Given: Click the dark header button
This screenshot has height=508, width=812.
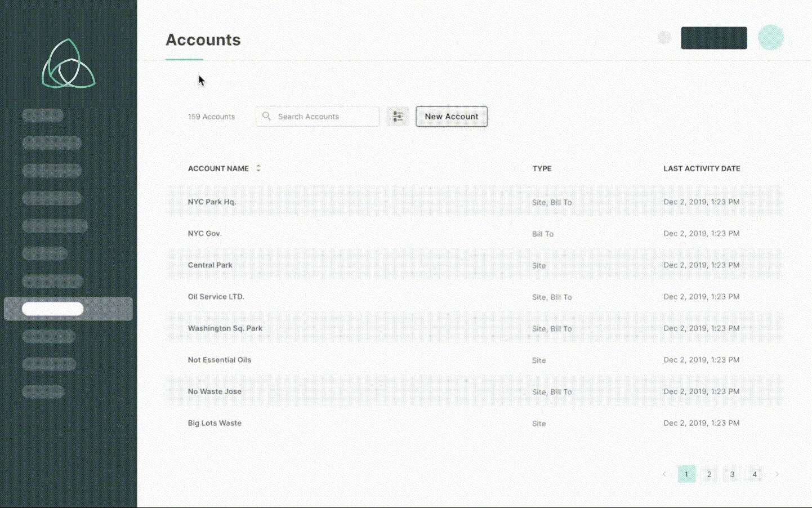Looking at the screenshot, I should pos(714,38).
